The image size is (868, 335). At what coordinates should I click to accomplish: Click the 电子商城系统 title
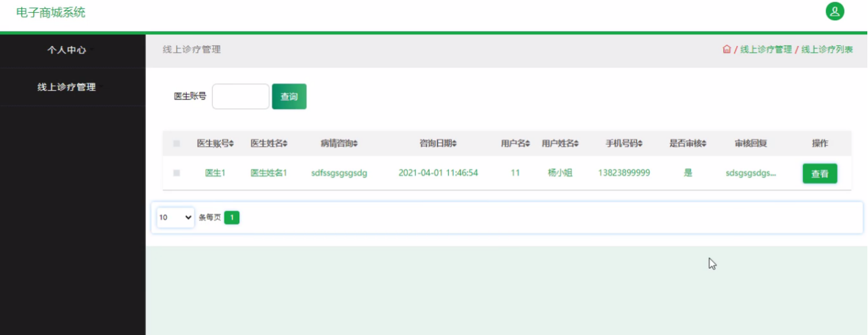[x=51, y=12]
